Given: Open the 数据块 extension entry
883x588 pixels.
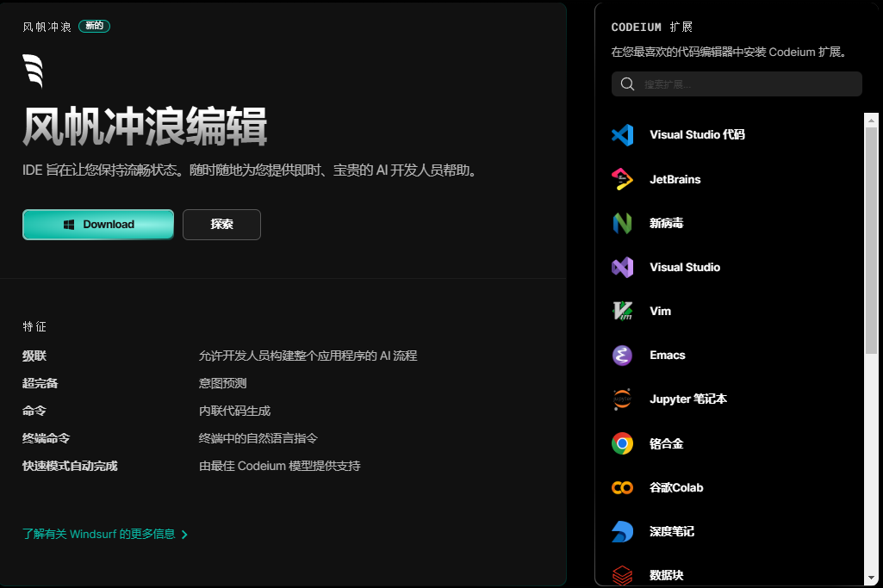Looking at the screenshot, I should click(666, 575).
